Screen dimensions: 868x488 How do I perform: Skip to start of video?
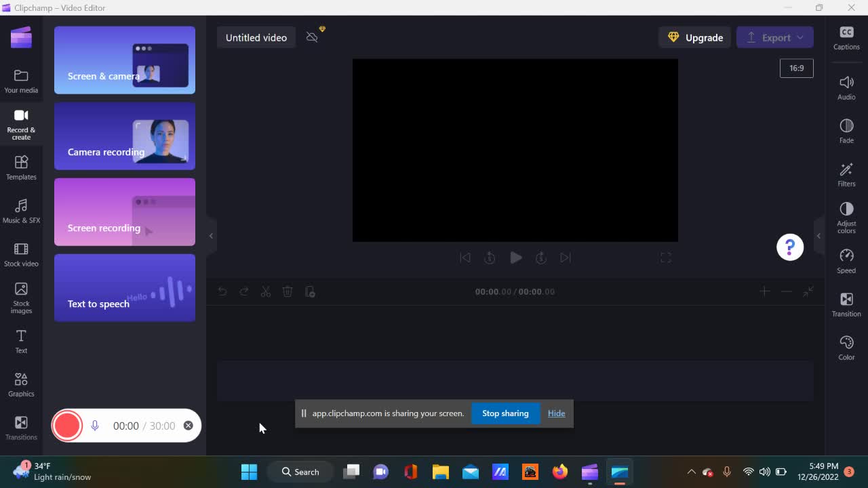pyautogui.click(x=465, y=258)
